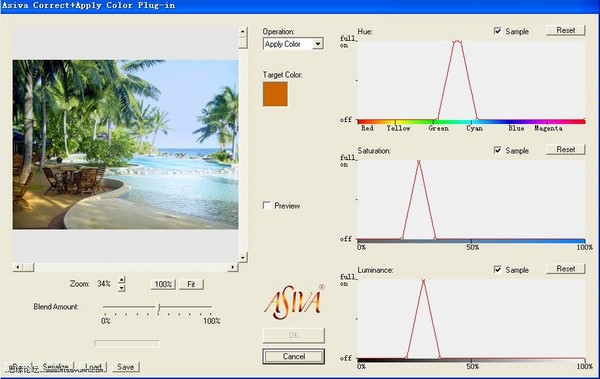Click the ASIVA logo

294,302
